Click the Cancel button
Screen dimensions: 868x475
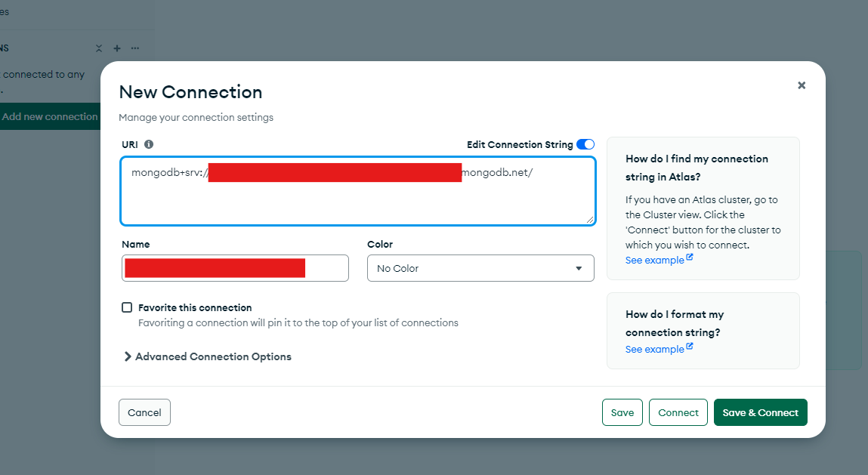coord(144,412)
